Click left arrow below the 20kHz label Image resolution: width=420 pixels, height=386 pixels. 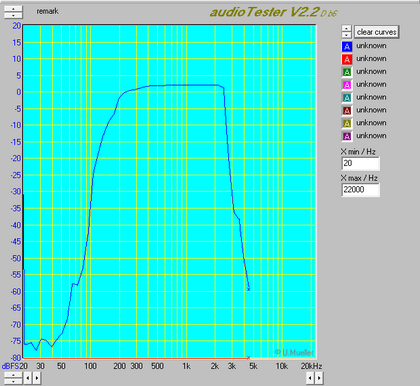pyautogui.click(x=310, y=378)
